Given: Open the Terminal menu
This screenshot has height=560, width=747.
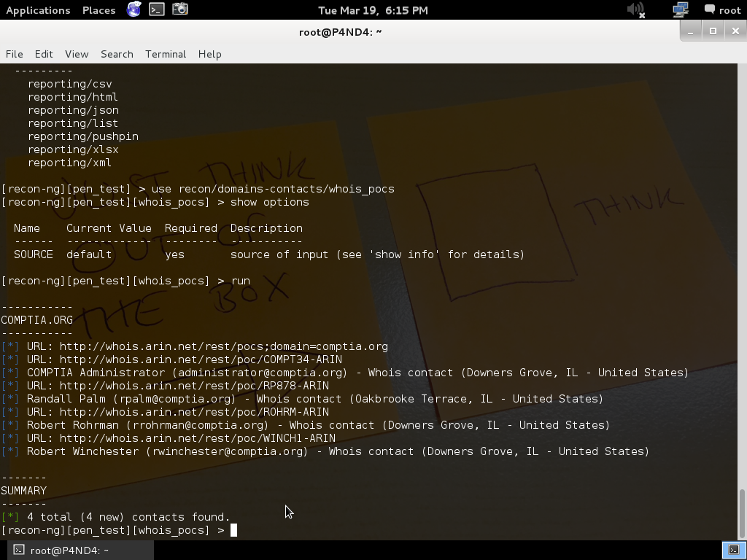Looking at the screenshot, I should (166, 54).
